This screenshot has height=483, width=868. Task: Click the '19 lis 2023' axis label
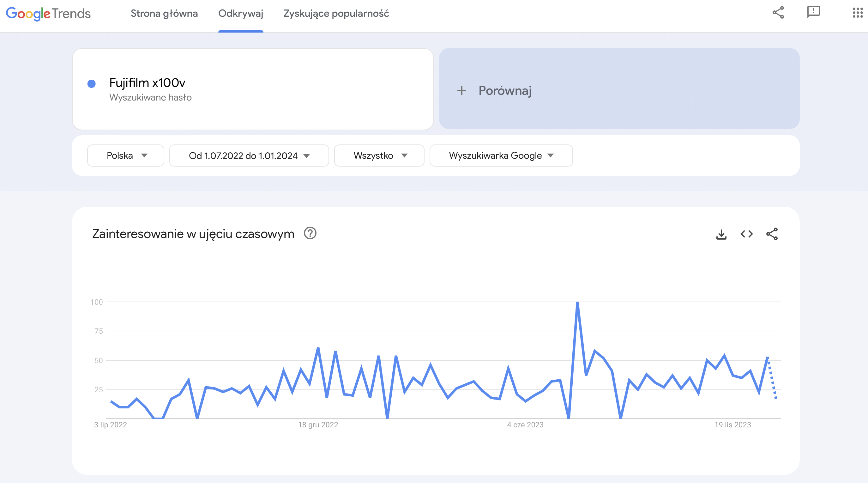(732, 425)
